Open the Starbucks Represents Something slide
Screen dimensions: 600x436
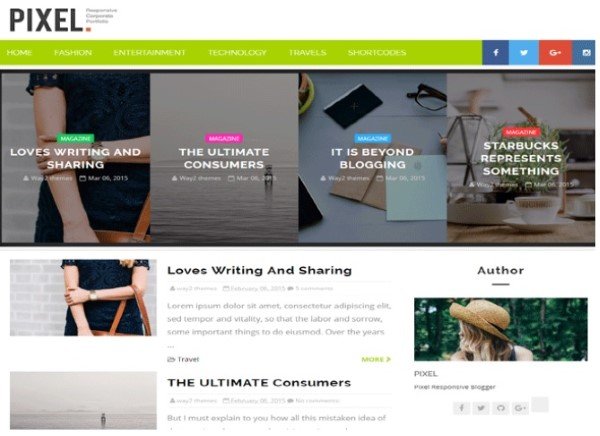521,158
